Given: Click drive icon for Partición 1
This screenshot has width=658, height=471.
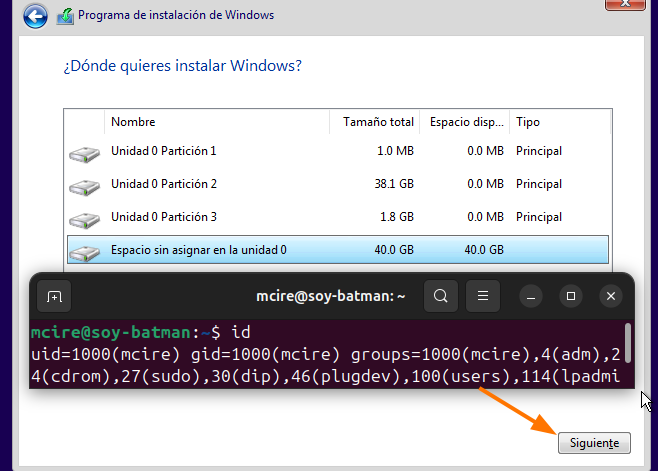Looking at the screenshot, I should [85, 152].
